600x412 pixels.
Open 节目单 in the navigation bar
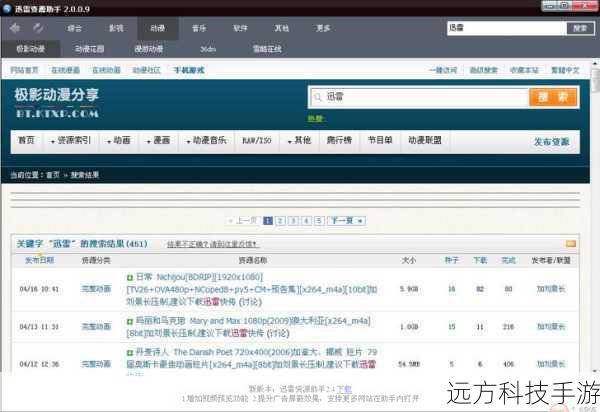coord(380,140)
